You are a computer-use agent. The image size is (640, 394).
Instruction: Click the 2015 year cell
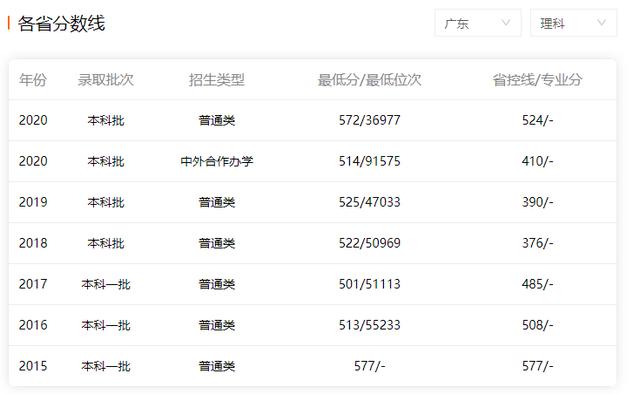click(33, 366)
